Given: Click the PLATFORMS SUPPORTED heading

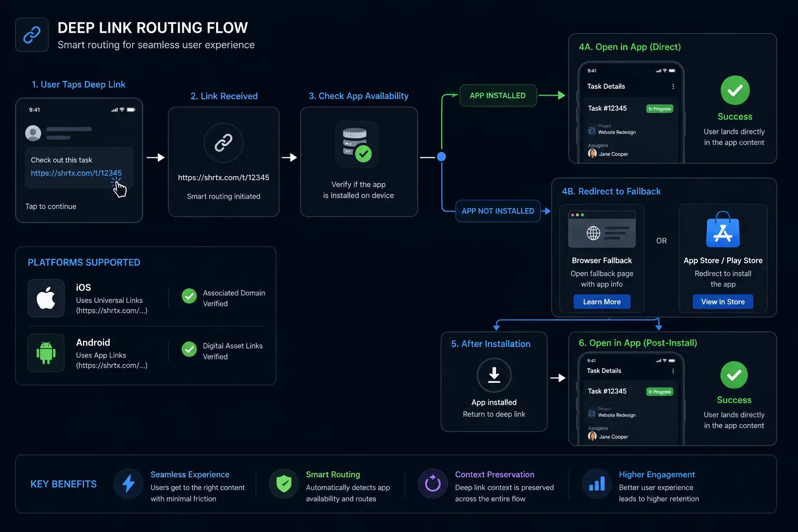Looking at the screenshot, I should (84, 262).
